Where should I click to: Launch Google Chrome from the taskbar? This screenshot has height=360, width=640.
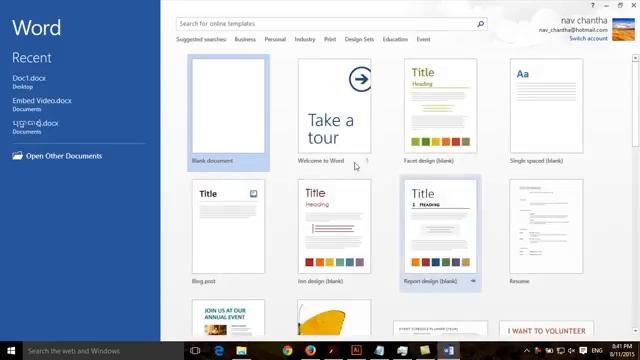click(x=287, y=351)
